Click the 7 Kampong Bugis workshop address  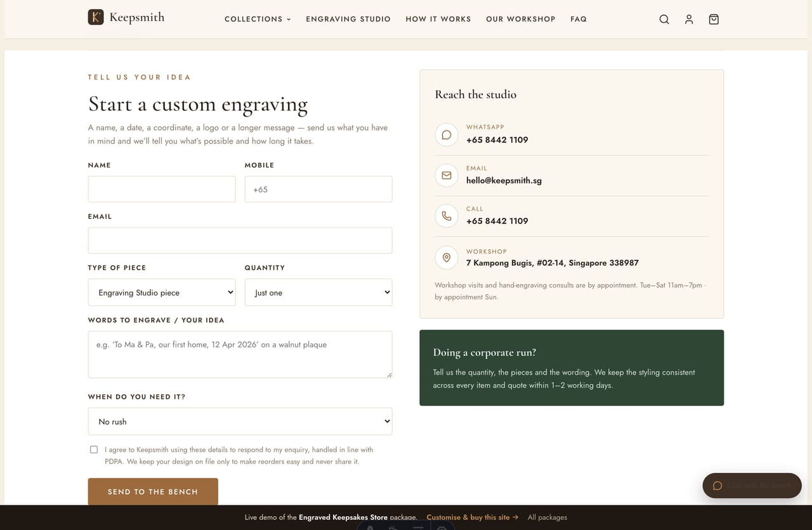553,262
